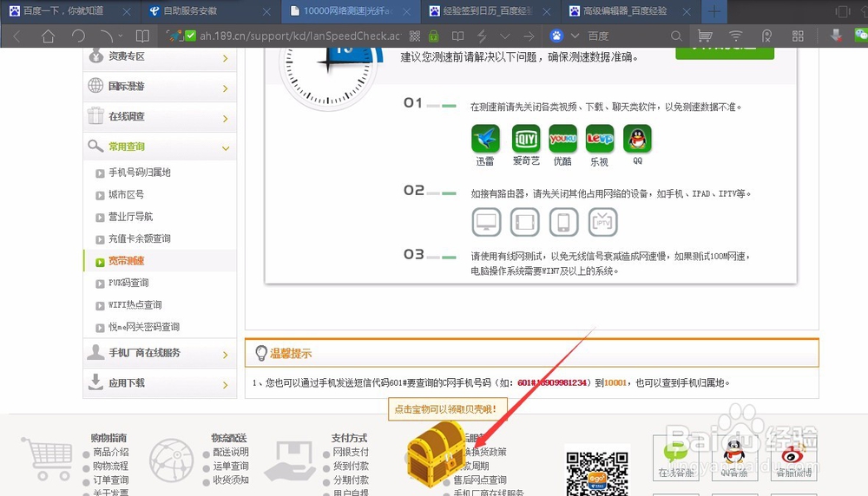Open PUK码查询 item
This screenshot has height=496, width=868.
[x=128, y=283]
